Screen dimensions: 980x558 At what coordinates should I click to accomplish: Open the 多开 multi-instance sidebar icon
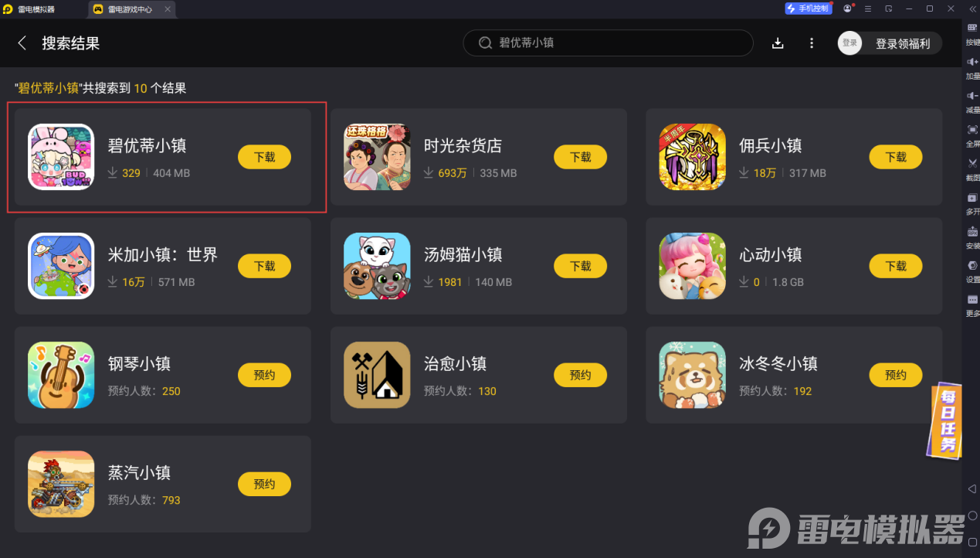tap(972, 203)
